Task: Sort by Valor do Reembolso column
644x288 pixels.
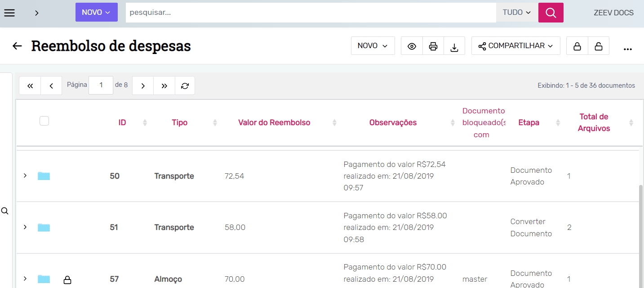Action: 274,122
